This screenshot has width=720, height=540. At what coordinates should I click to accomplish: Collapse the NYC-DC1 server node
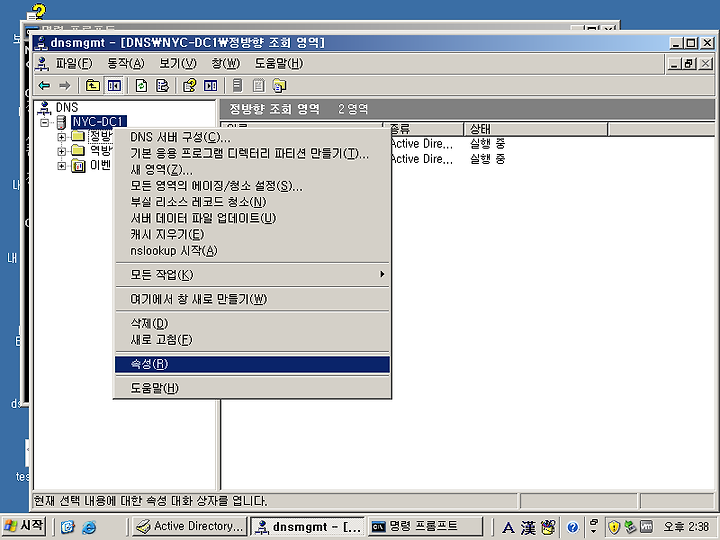click(45, 122)
